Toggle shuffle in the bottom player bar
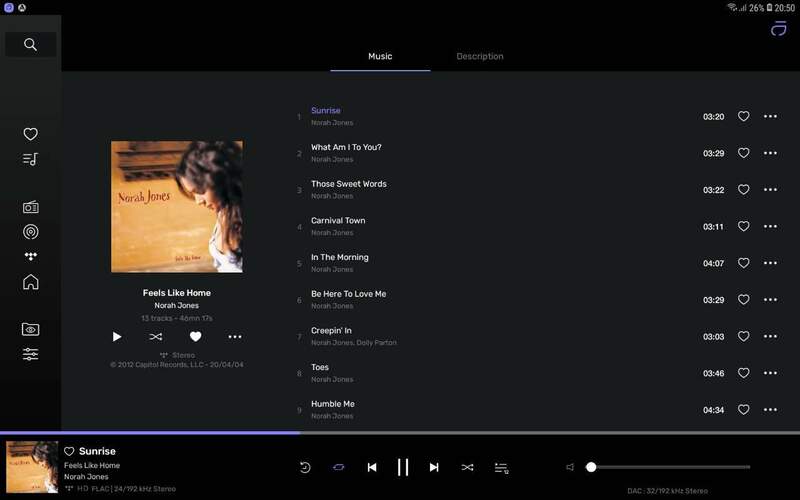This screenshot has width=800, height=500. (x=467, y=467)
